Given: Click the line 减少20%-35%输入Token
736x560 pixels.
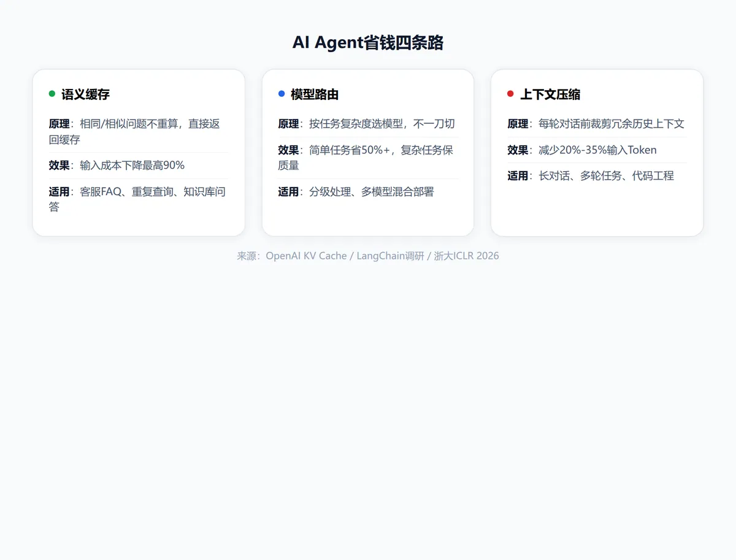Looking at the screenshot, I should point(597,150).
